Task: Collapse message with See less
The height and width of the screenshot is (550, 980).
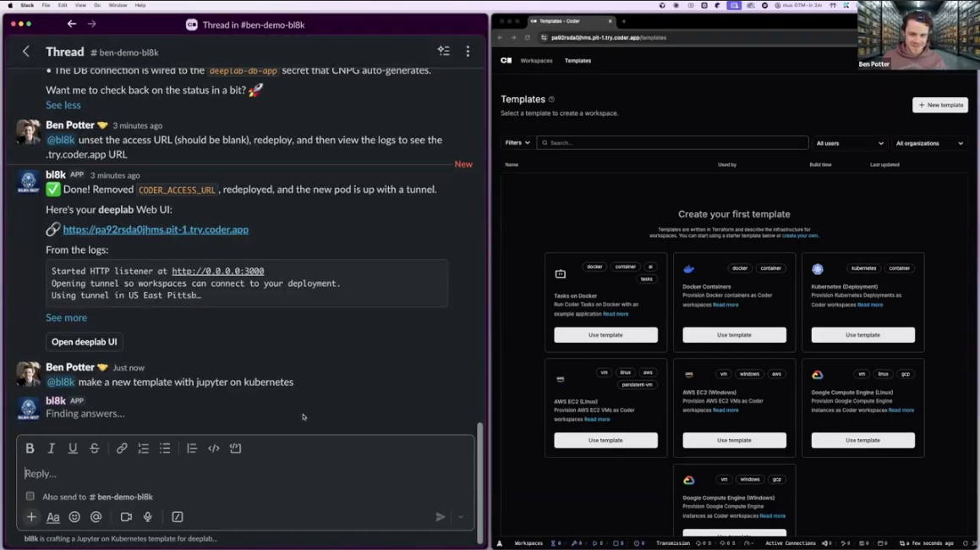Action: [63, 105]
